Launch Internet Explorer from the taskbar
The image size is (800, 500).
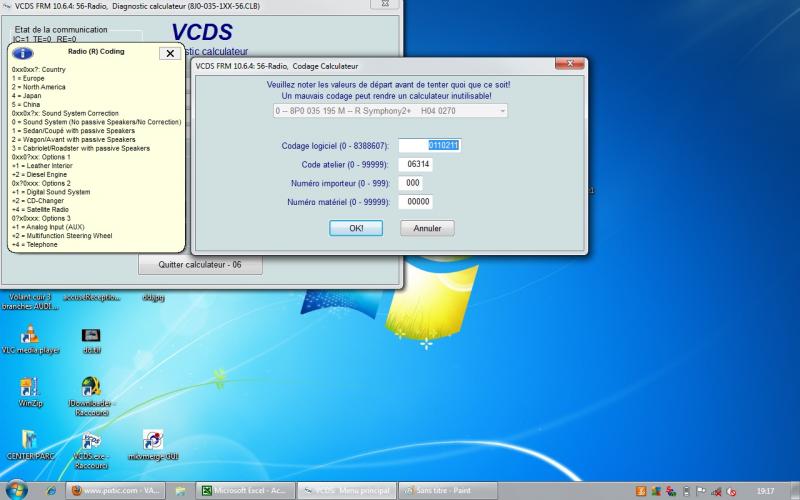[51, 490]
